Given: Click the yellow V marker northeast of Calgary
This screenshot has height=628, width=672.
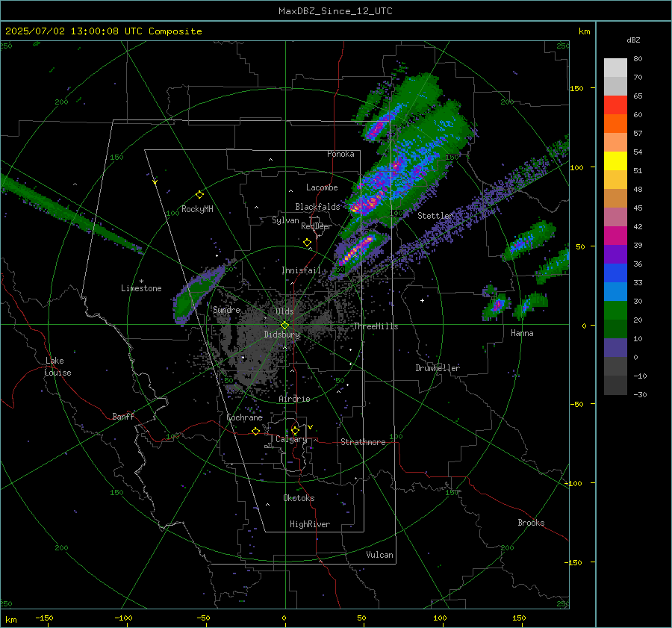Looking at the screenshot, I should point(311,427).
